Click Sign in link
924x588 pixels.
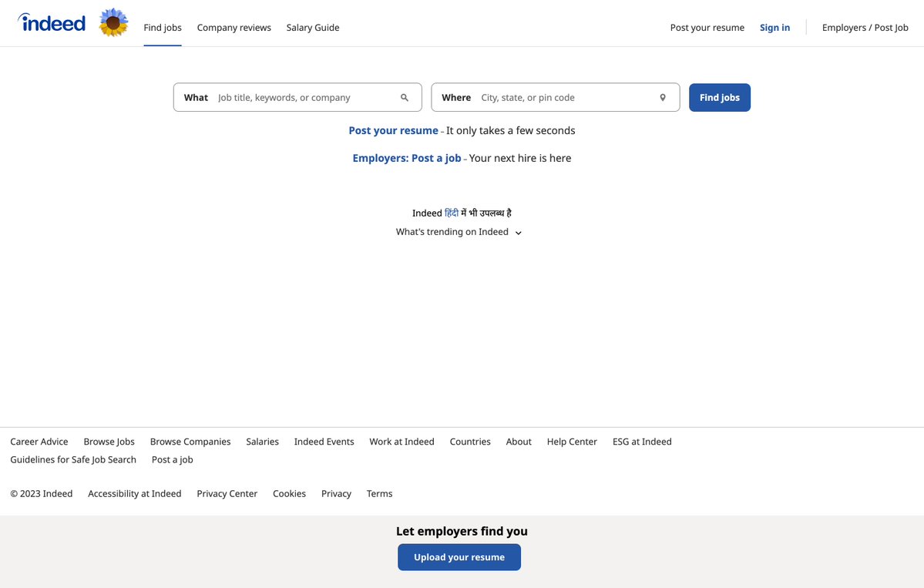click(x=774, y=28)
